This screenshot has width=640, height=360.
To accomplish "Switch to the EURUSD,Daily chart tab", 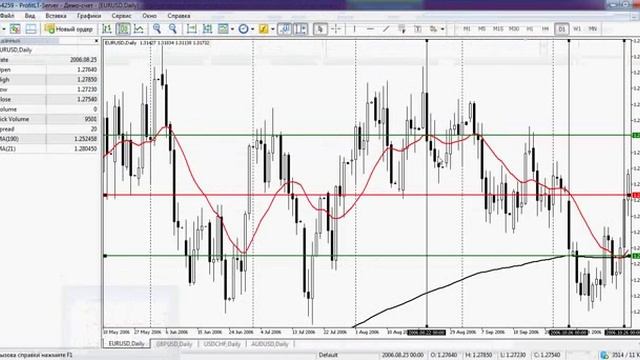I will [127, 344].
